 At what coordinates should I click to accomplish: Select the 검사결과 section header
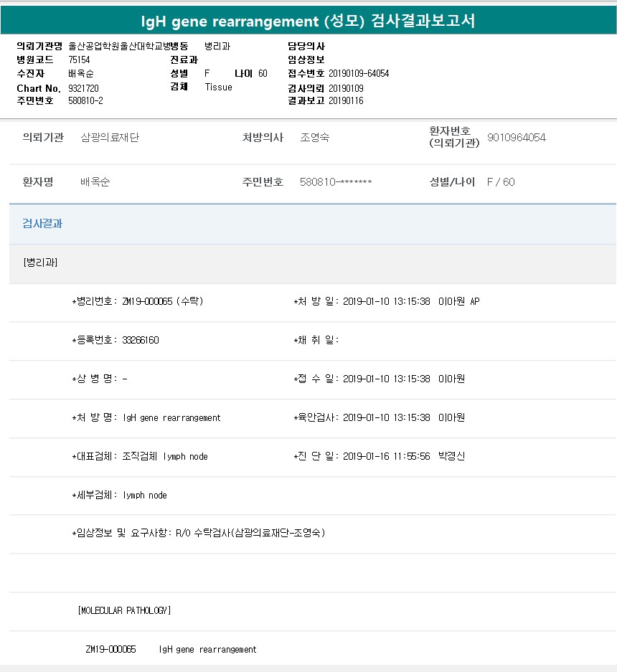(x=42, y=224)
